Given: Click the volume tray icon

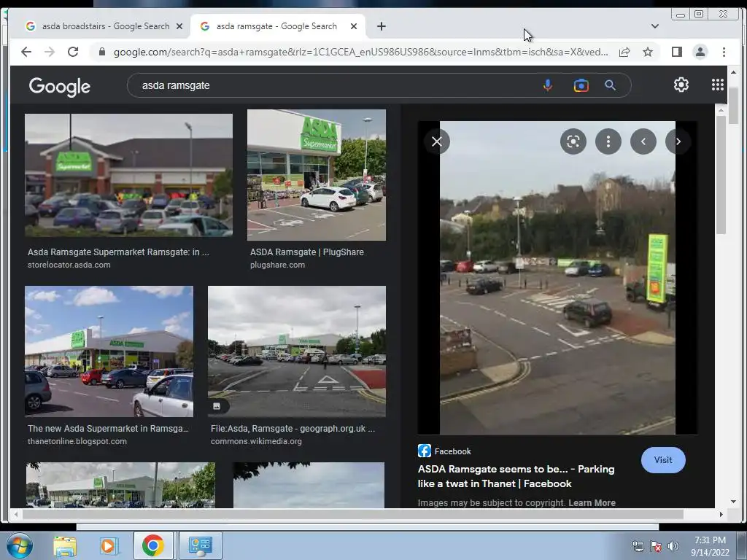Looking at the screenshot, I should coord(673,546).
